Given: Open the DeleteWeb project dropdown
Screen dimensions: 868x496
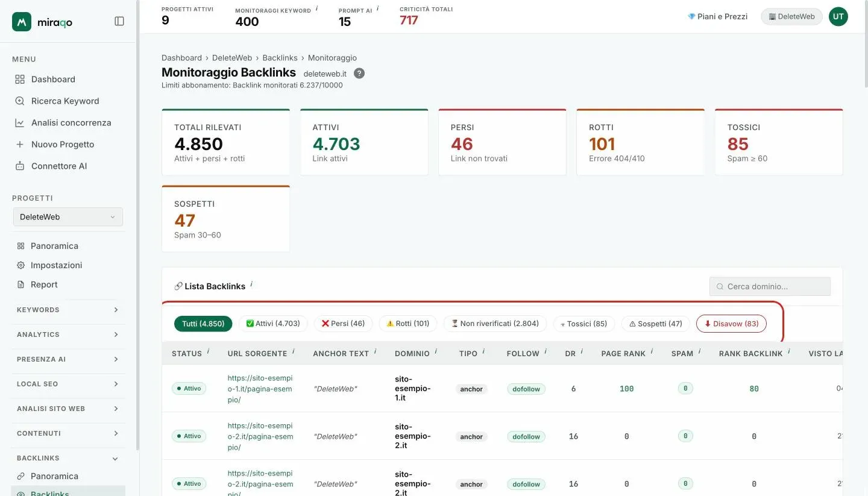Looking at the screenshot, I should click(68, 217).
